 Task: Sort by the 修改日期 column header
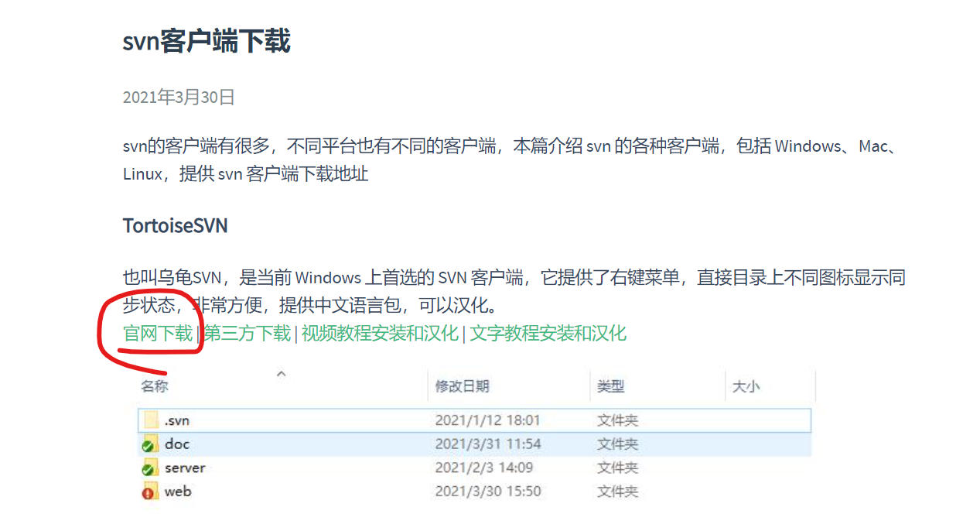(462, 386)
